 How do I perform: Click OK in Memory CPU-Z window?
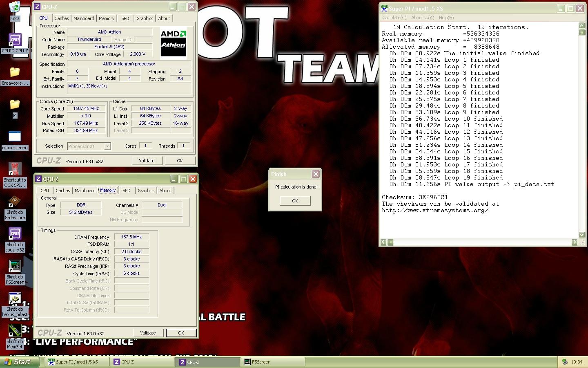pos(181,333)
